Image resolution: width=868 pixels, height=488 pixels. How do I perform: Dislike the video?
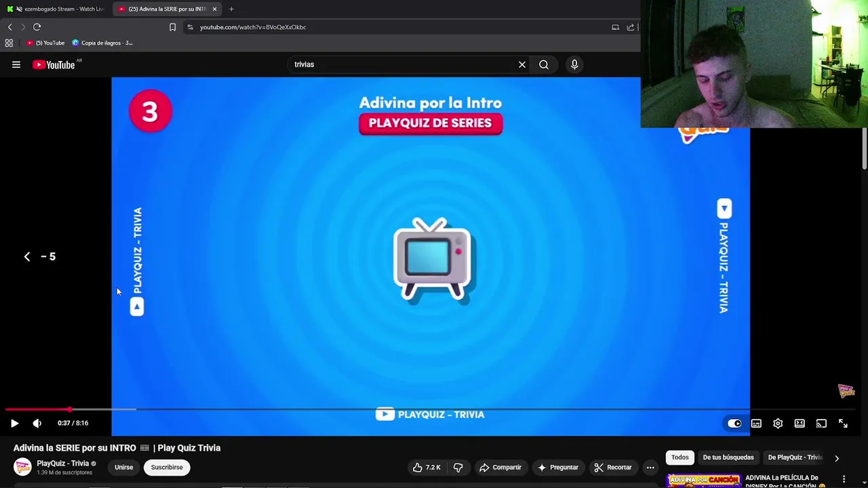point(458,467)
